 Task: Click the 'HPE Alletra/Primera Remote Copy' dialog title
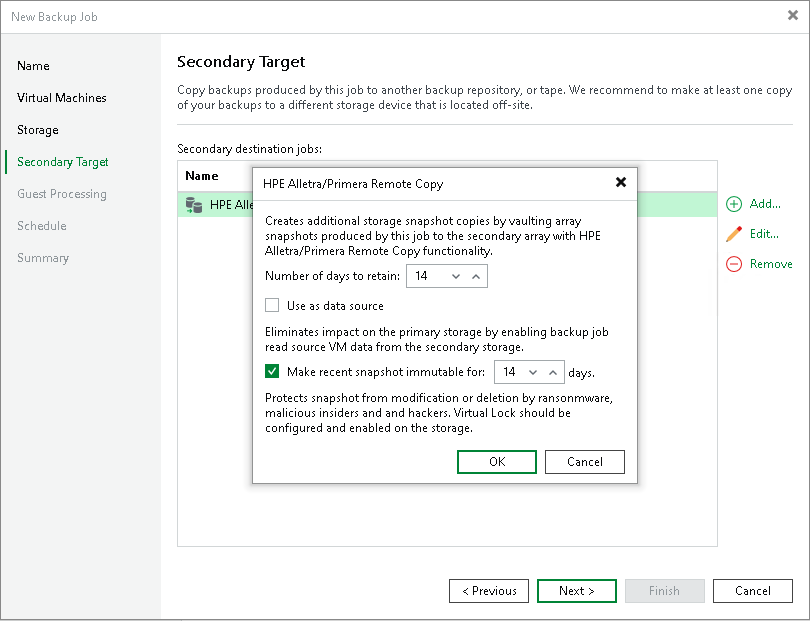tap(353, 184)
